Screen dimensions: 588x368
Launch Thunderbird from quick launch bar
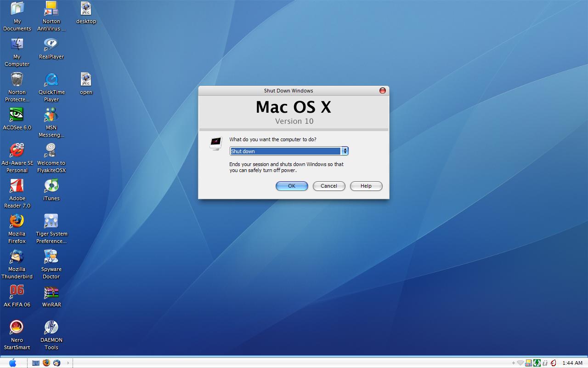pyautogui.click(x=57, y=363)
